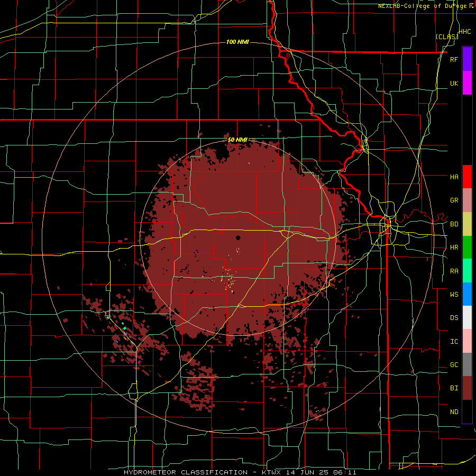The height and width of the screenshot is (476, 476).
Task: Click the brown BI legend swatch
Action: click(x=467, y=388)
